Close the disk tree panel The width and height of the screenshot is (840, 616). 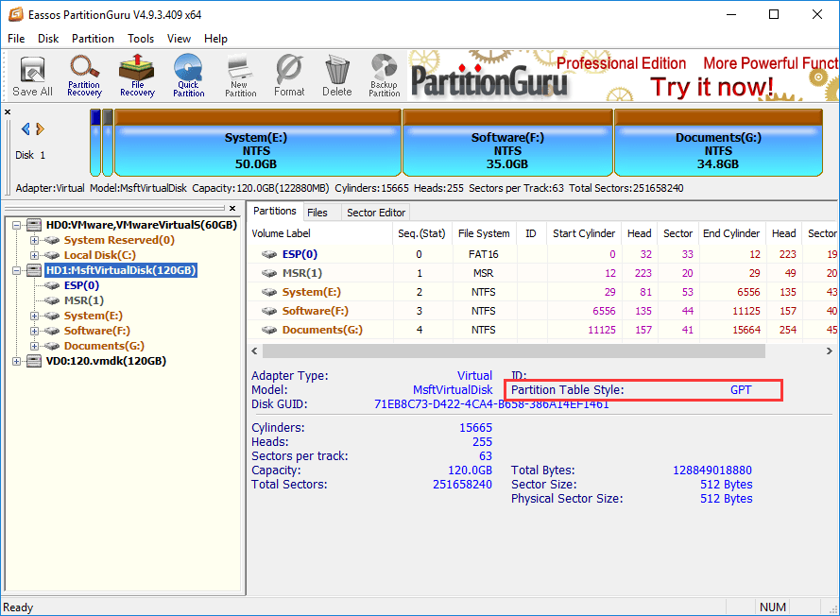[231, 209]
